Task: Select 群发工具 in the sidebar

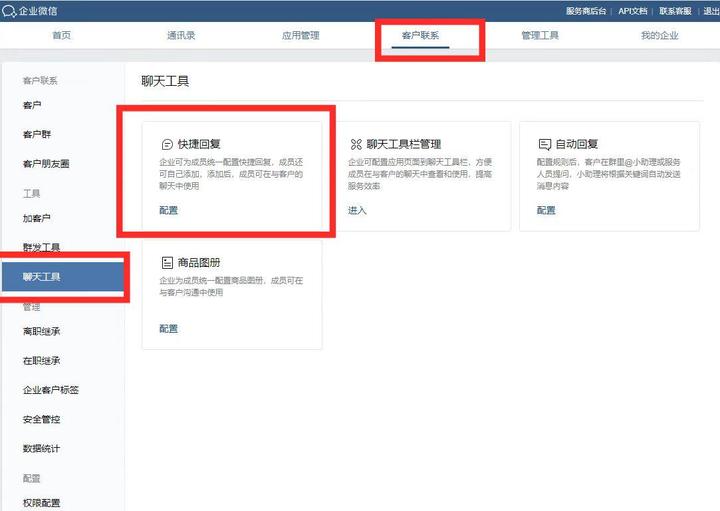Action: (42, 247)
